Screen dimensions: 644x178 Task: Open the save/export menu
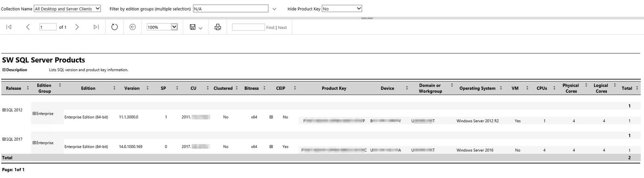pyautogui.click(x=196, y=27)
